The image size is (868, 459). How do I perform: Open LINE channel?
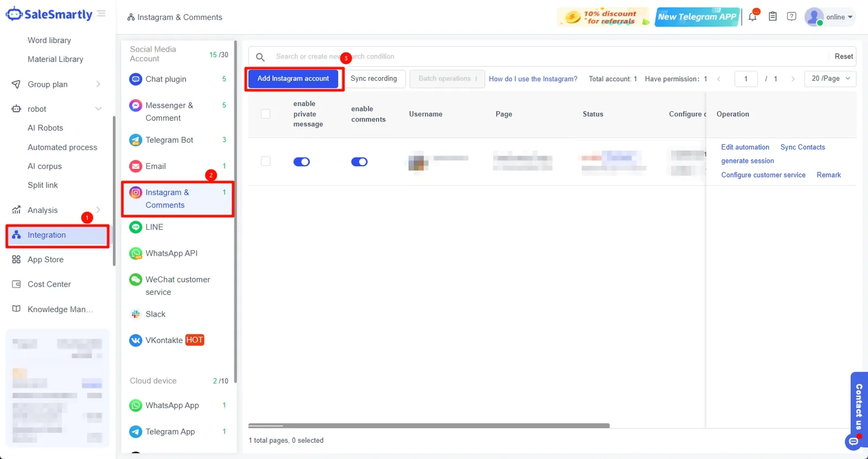tap(178, 227)
